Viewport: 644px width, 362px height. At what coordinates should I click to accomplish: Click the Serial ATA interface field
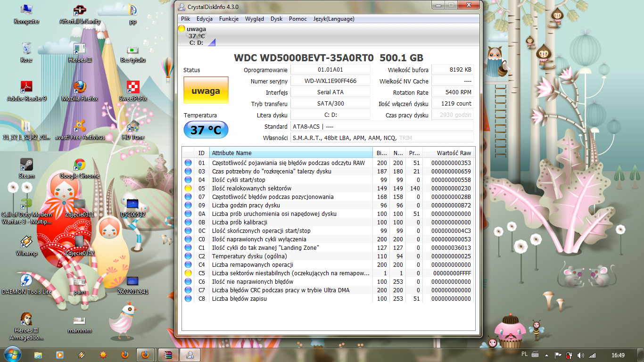[330, 92]
